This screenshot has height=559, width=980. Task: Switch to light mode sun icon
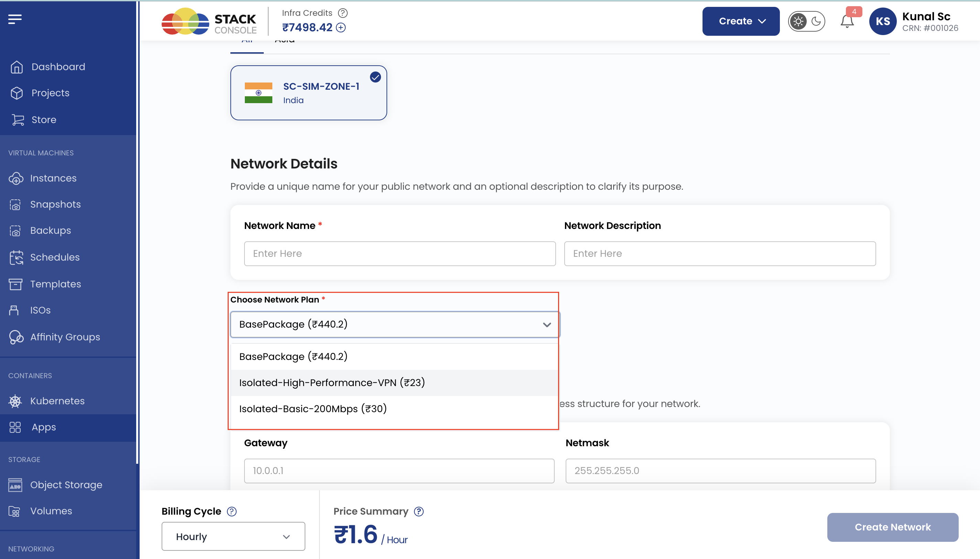(x=798, y=21)
